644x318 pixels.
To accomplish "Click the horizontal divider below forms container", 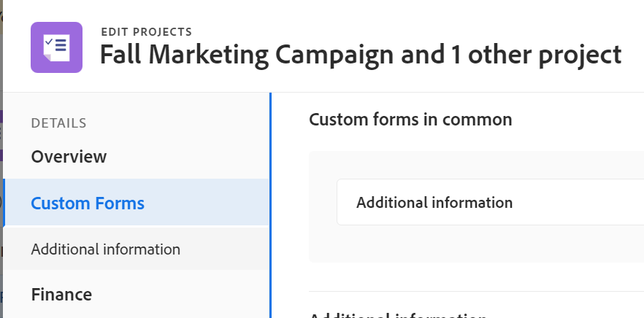I will pos(475,291).
